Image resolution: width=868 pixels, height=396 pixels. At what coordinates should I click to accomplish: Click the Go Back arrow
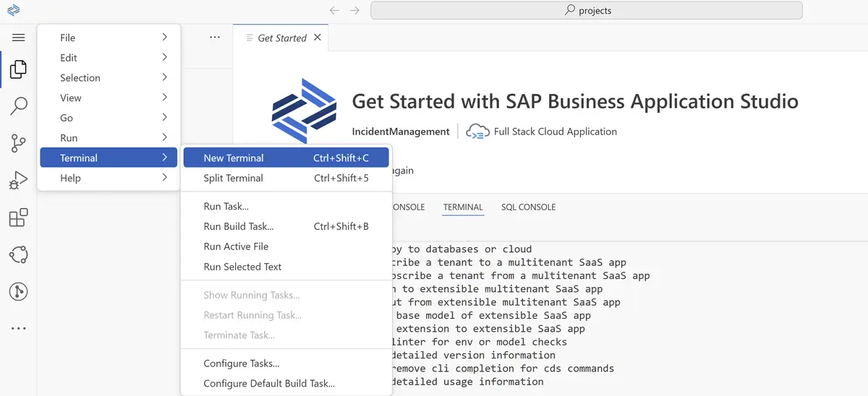334,10
